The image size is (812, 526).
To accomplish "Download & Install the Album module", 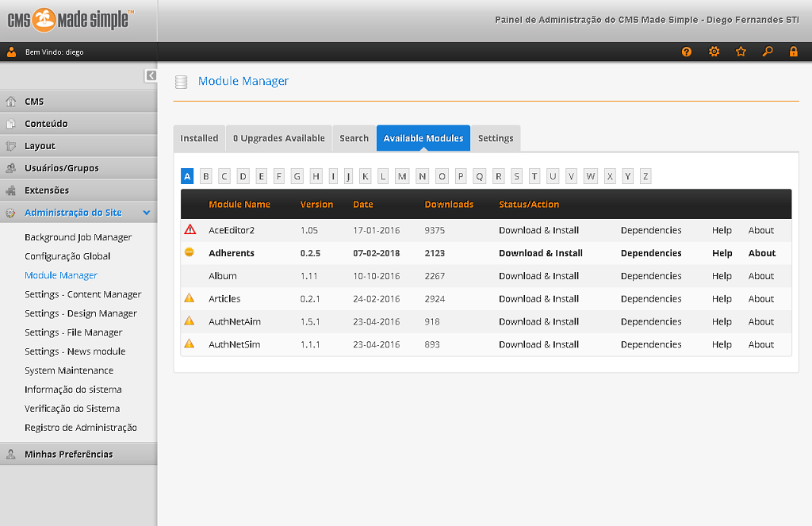I will point(538,276).
